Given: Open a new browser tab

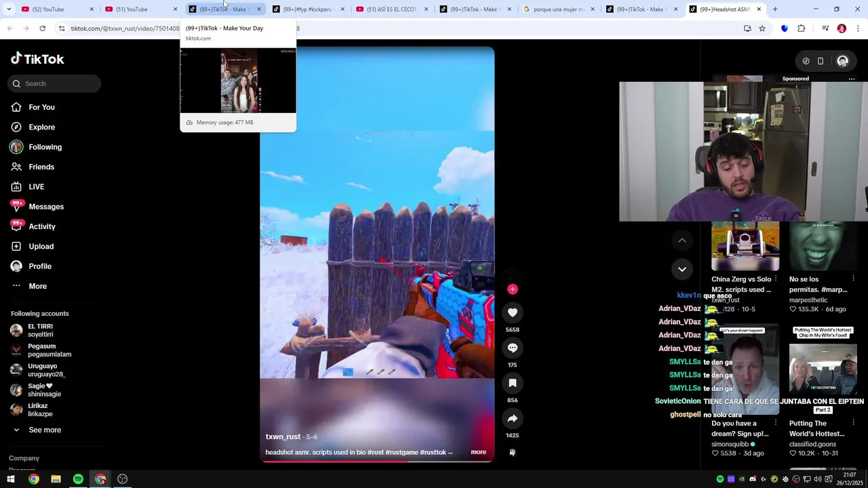Looking at the screenshot, I should [x=775, y=9].
